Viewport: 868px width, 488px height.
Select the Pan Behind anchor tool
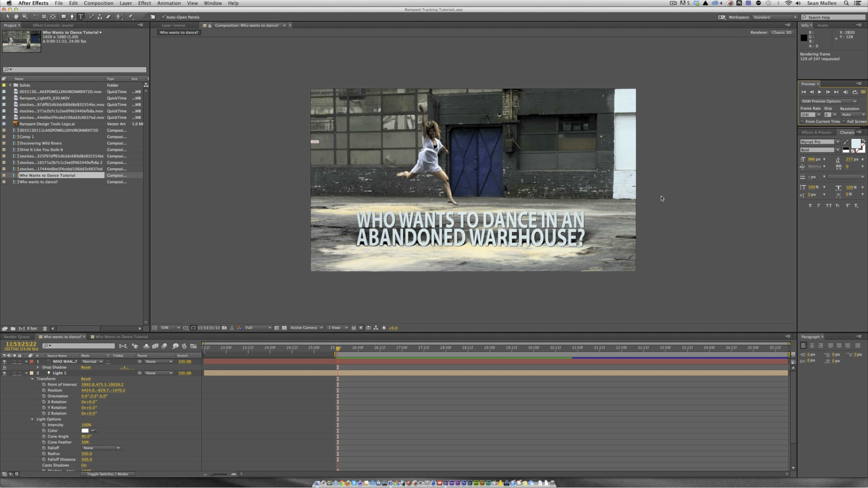pos(53,17)
